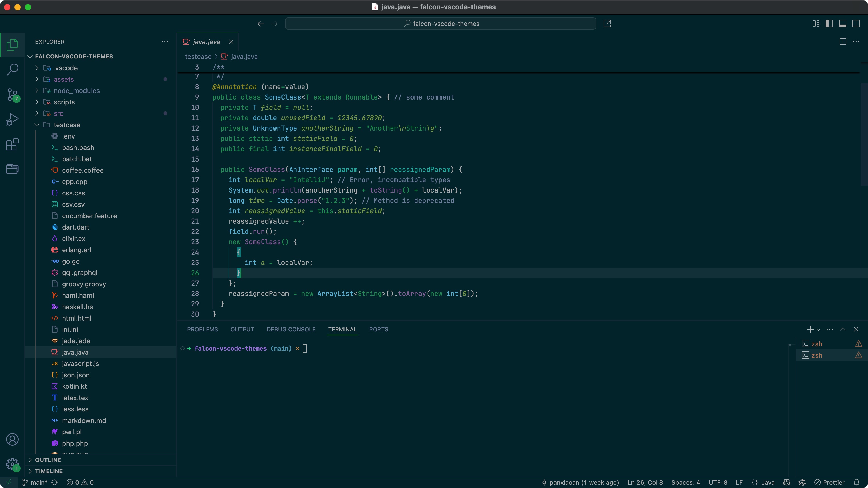Open the Extensions view
Viewport: 868px width, 488px height.
(x=12, y=144)
